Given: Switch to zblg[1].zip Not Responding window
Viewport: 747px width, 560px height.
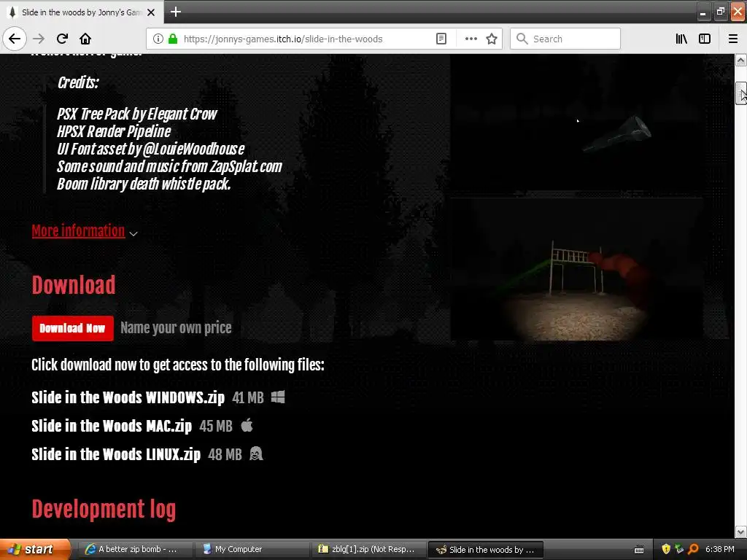Looking at the screenshot, I should 368,549.
